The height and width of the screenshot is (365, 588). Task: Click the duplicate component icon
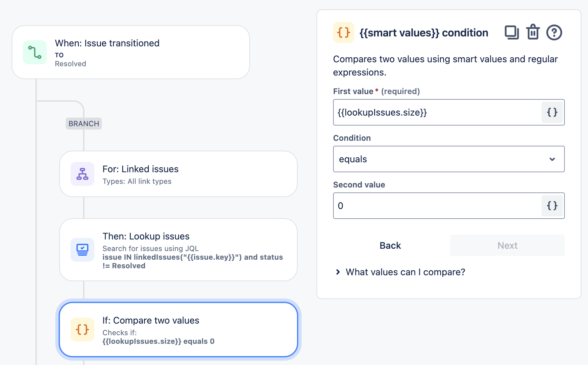[x=512, y=32]
